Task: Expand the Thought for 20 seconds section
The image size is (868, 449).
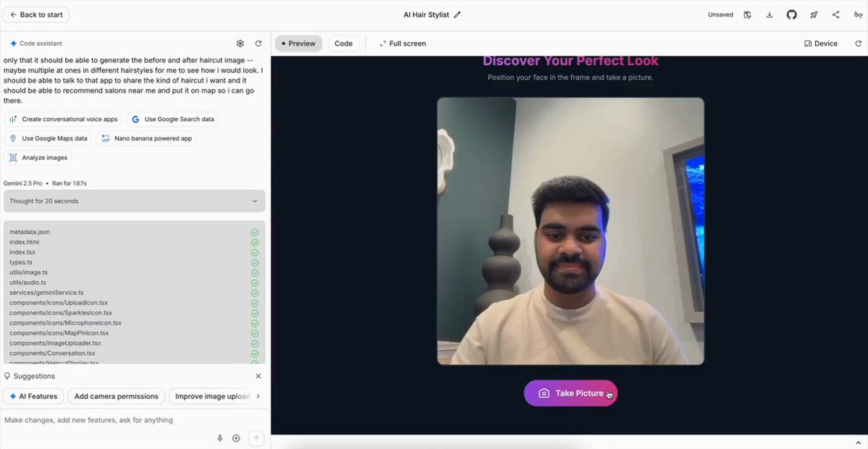Action: coord(134,201)
